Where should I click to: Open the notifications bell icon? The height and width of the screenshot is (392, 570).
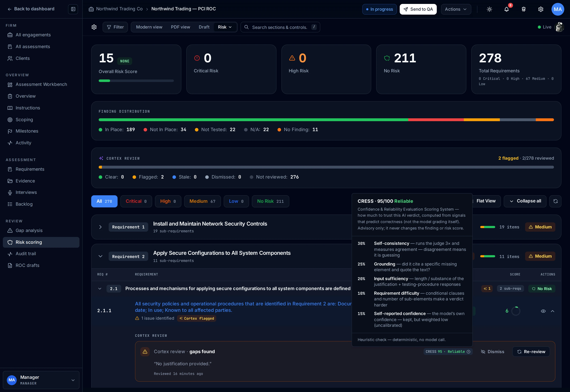coord(506,9)
